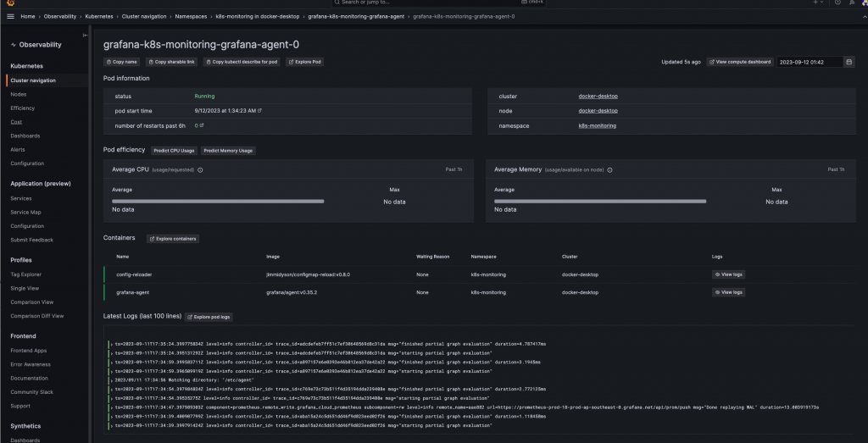Click Predict Memory Usage
The image size is (868, 443).
coord(229,151)
